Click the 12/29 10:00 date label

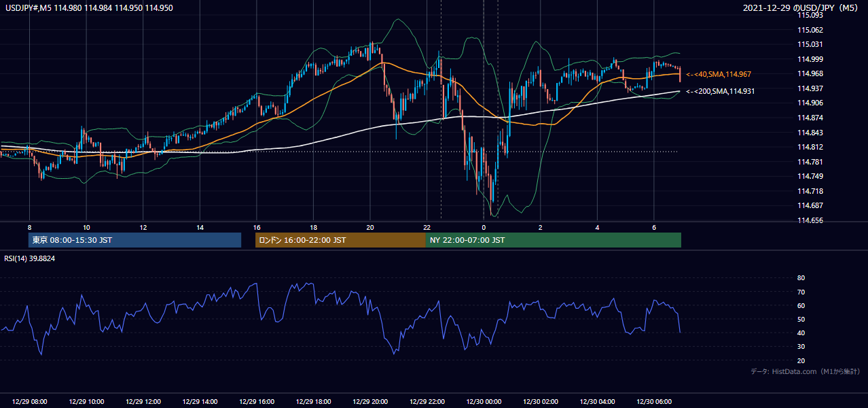86,402
